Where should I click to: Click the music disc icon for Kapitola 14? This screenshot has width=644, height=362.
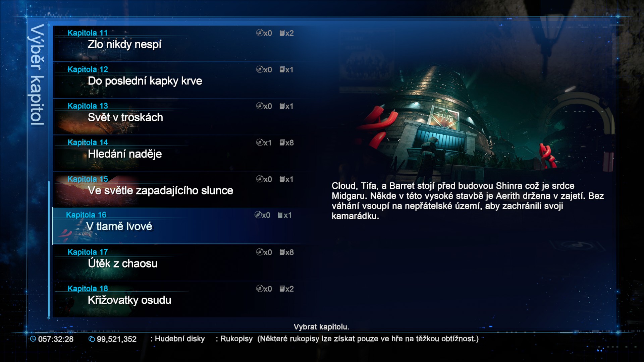260,142
